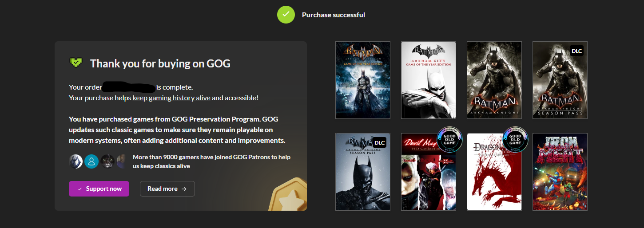Click the Read more button

167,189
